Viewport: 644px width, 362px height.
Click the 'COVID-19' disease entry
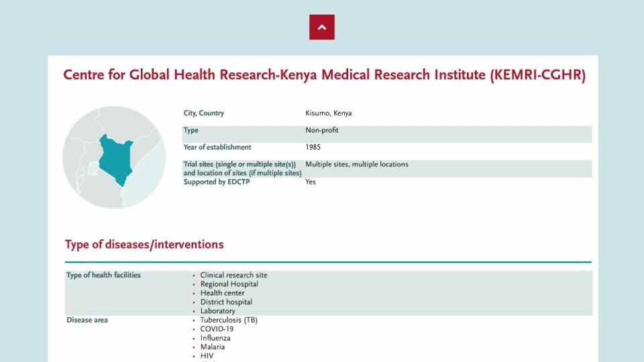[x=217, y=329]
